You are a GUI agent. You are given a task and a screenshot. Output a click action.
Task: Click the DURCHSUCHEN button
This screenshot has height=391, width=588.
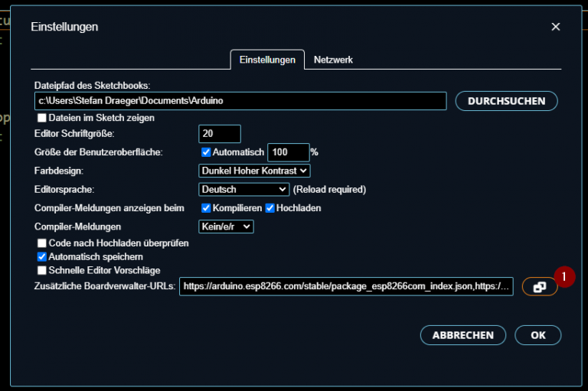pos(506,101)
